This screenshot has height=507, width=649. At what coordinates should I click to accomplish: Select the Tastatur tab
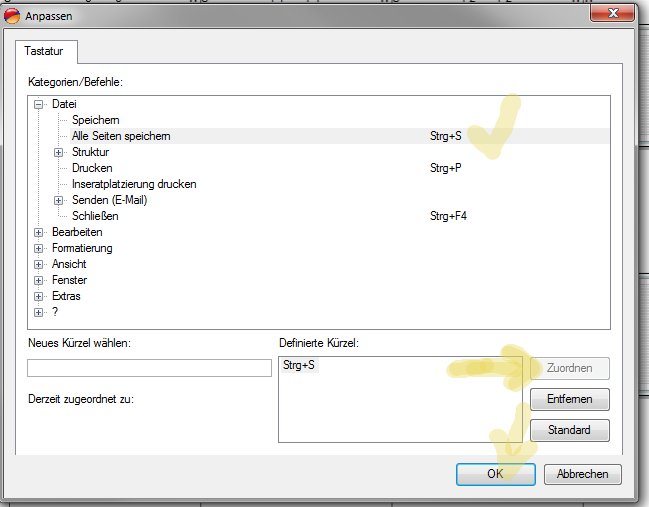pyautogui.click(x=44, y=51)
